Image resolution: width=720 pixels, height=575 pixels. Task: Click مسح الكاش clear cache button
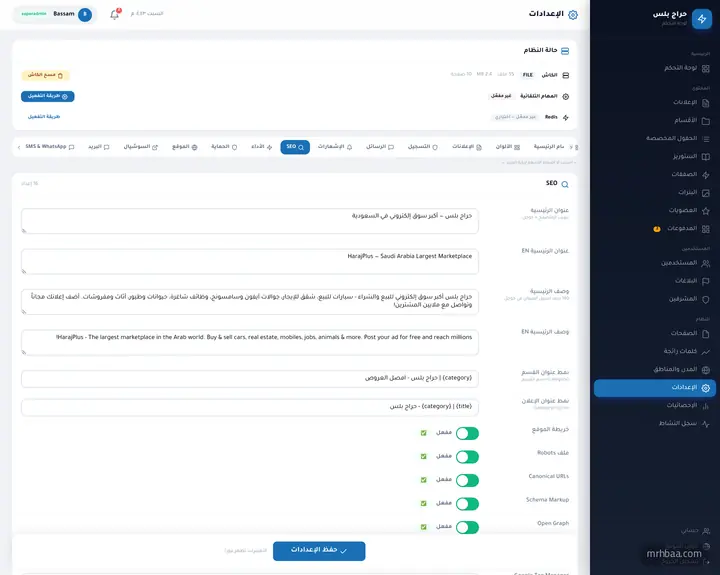tap(45, 75)
